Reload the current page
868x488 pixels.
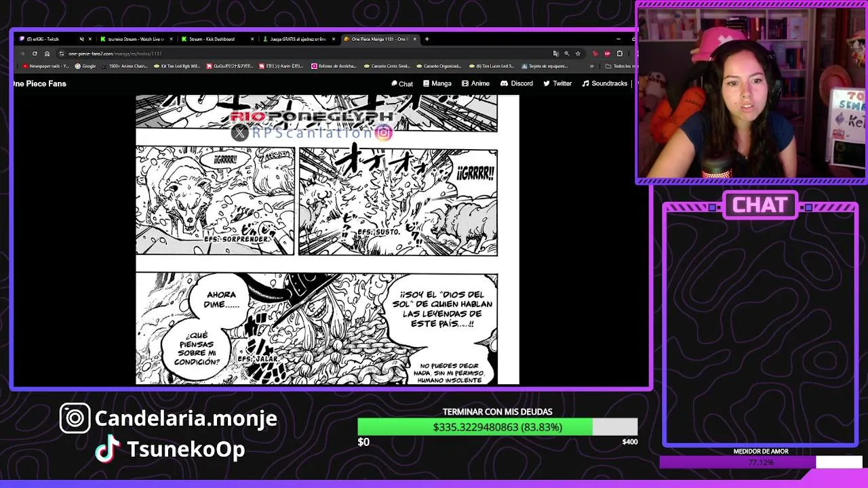(35, 54)
